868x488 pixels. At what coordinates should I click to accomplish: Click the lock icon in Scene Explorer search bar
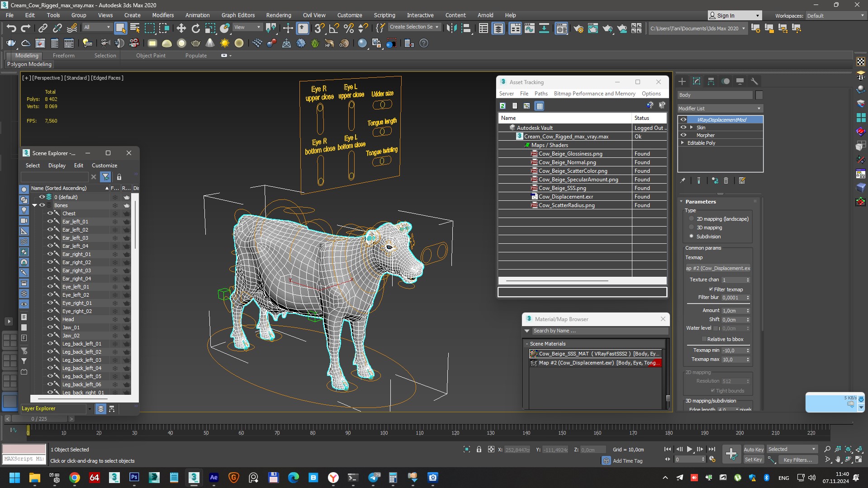[119, 177]
